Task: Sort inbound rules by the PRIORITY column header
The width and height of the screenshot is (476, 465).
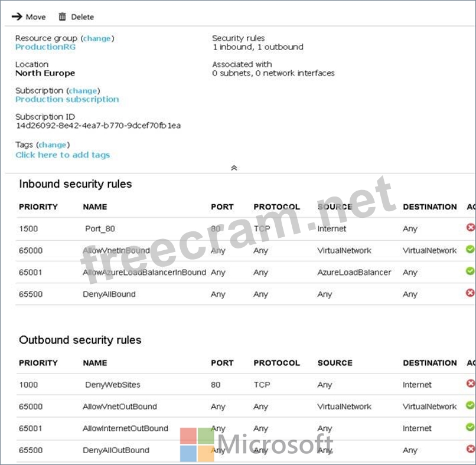Action: [x=38, y=207]
